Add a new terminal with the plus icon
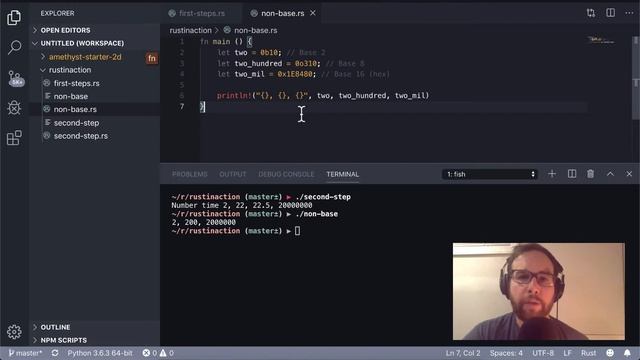640x360 pixels. pos(552,174)
